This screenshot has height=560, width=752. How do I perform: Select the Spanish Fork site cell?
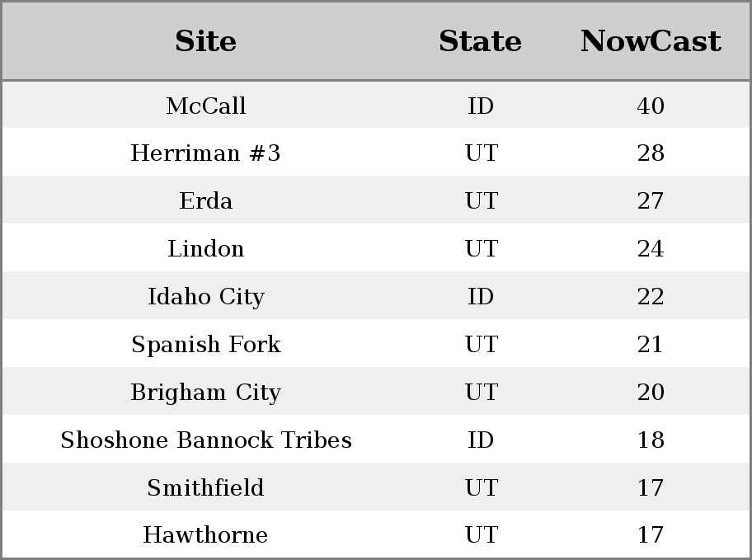click(x=205, y=345)
